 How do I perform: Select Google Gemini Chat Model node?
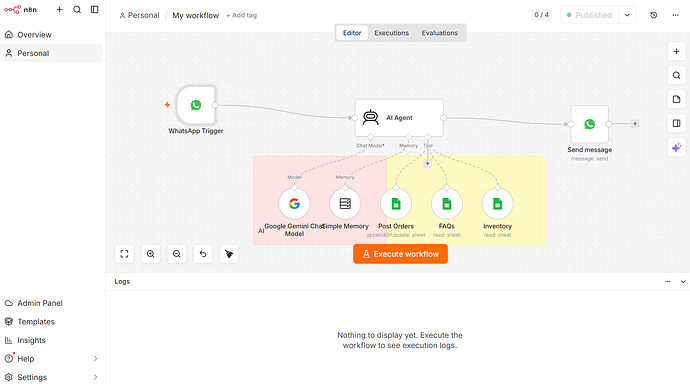pos(294,204)
